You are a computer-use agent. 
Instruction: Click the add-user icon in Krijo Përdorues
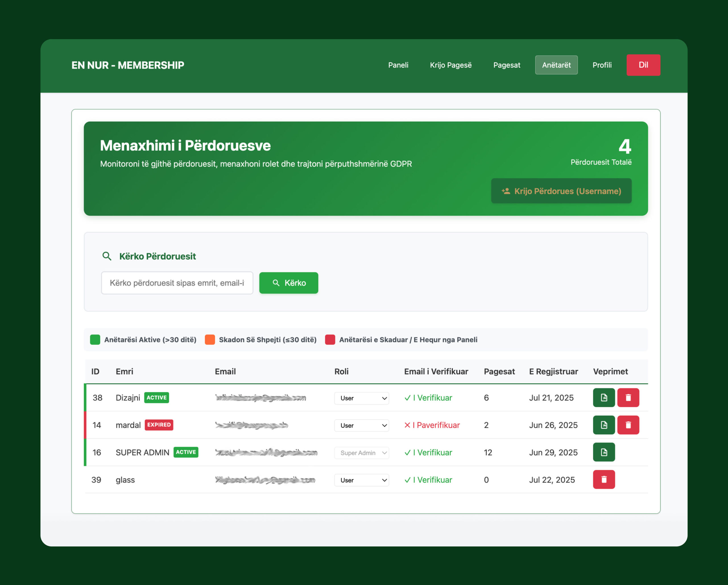506,191
